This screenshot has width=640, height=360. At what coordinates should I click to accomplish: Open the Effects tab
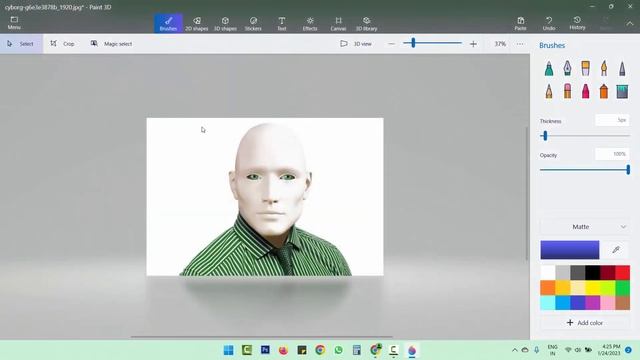(310, 24)
